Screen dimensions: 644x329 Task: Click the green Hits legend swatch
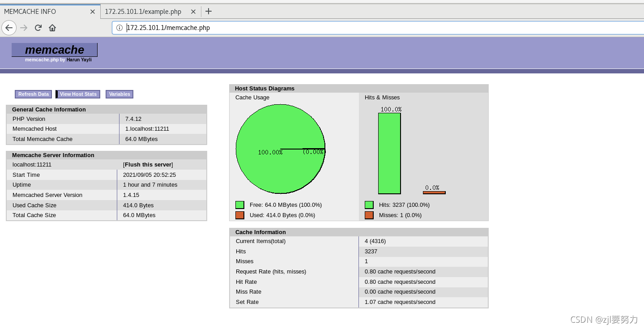pyautogui.click(x=369, y=205)
